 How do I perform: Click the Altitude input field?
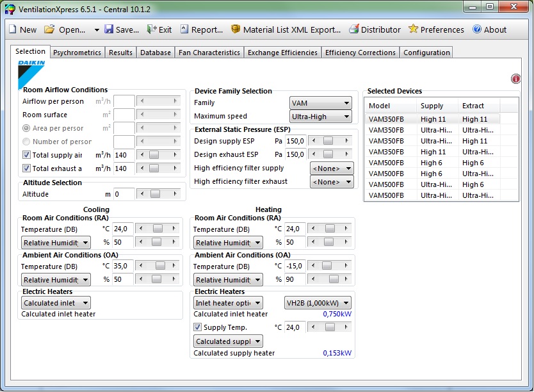124,194
